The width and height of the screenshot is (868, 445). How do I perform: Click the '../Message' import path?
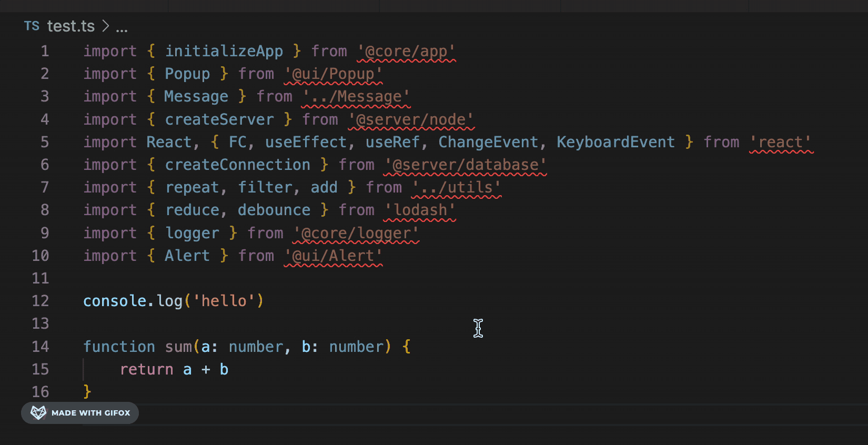pyautogui.click(x=356, y=97)
